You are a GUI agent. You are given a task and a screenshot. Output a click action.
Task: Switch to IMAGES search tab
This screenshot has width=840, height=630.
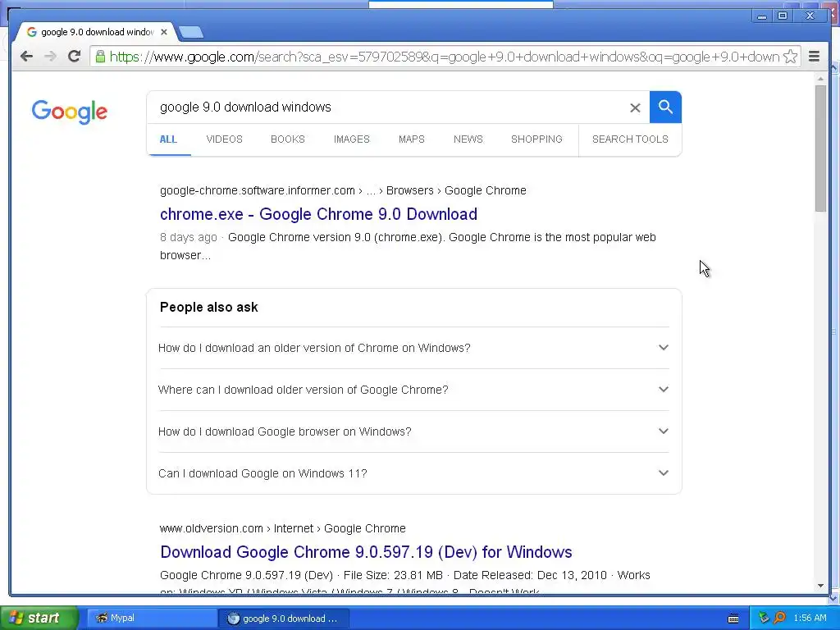[x=351, y=139]
